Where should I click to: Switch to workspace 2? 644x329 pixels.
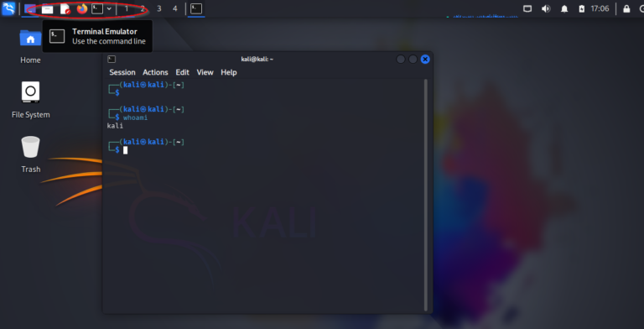pyautogui.click(x=143, y=8)
